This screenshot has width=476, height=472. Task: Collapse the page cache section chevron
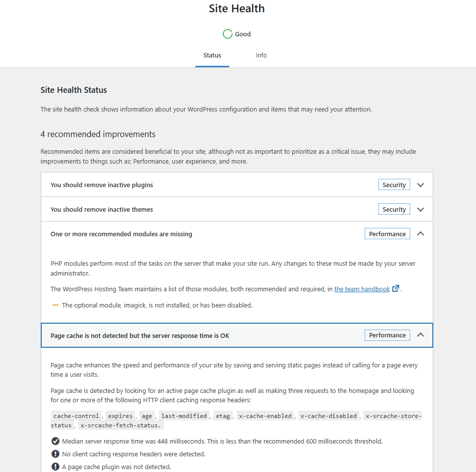(x=420, y=335)
